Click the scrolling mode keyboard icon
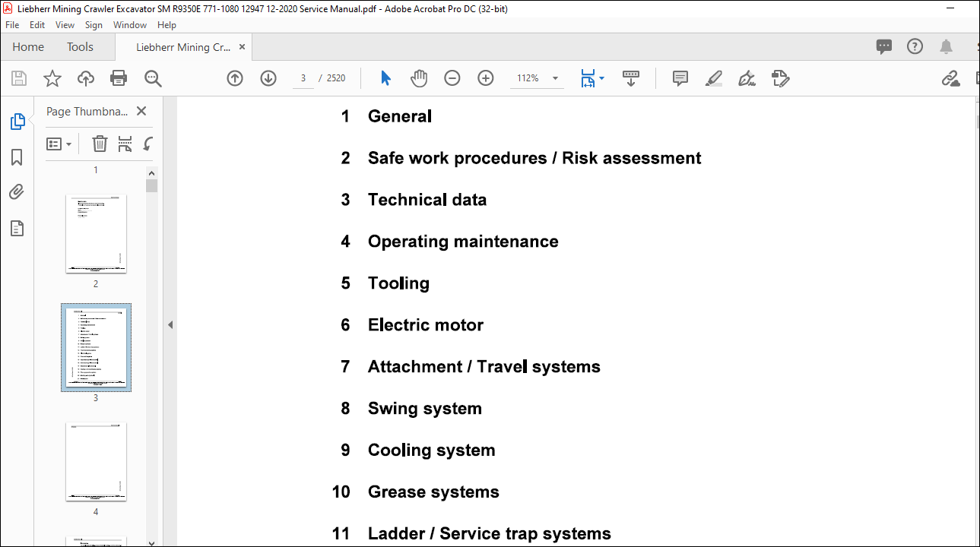 coord(630,78)
